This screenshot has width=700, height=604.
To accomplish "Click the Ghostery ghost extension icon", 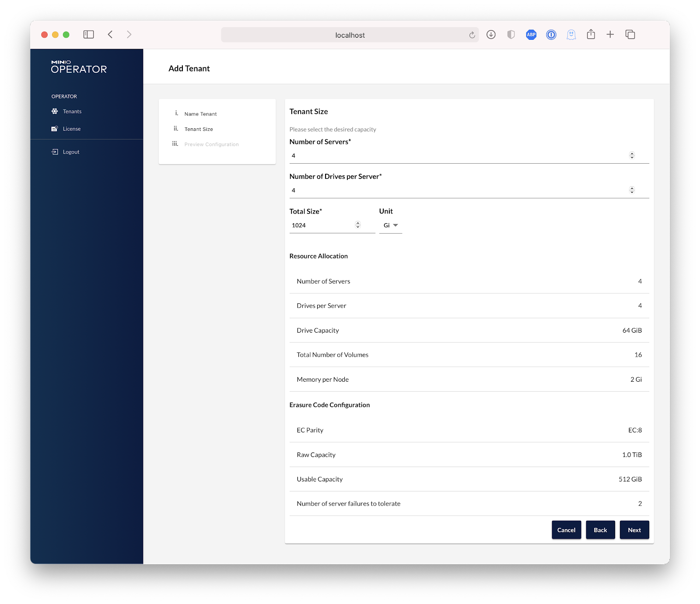I will pos(571,35).
